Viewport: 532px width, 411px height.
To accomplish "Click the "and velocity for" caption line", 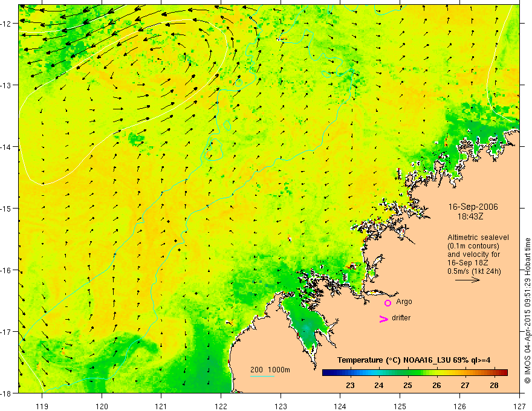I will 473,254.
